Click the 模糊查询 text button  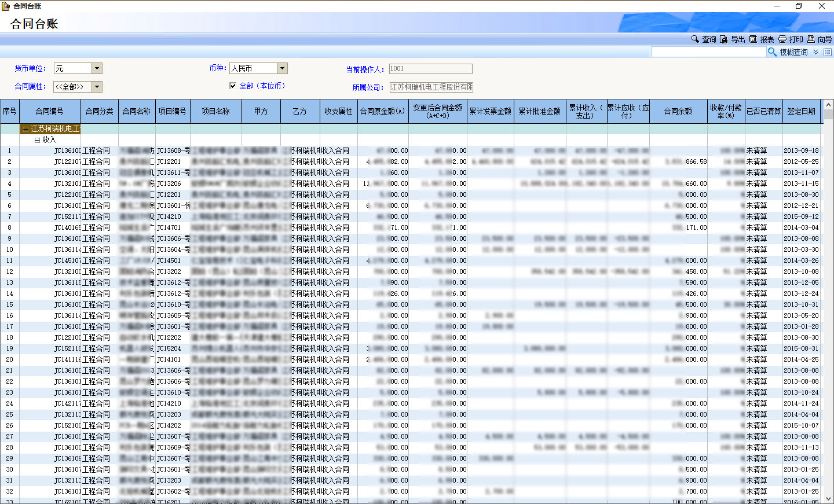coord(793,52)
